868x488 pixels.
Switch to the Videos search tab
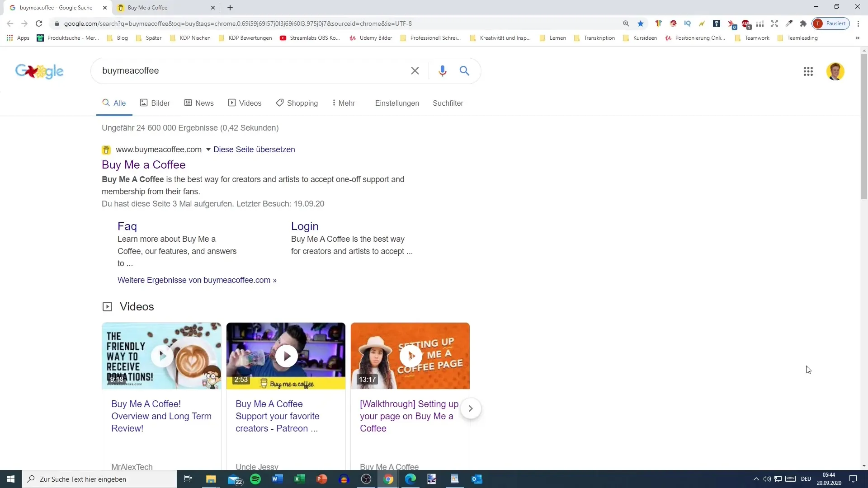click(x=245, y=103)
